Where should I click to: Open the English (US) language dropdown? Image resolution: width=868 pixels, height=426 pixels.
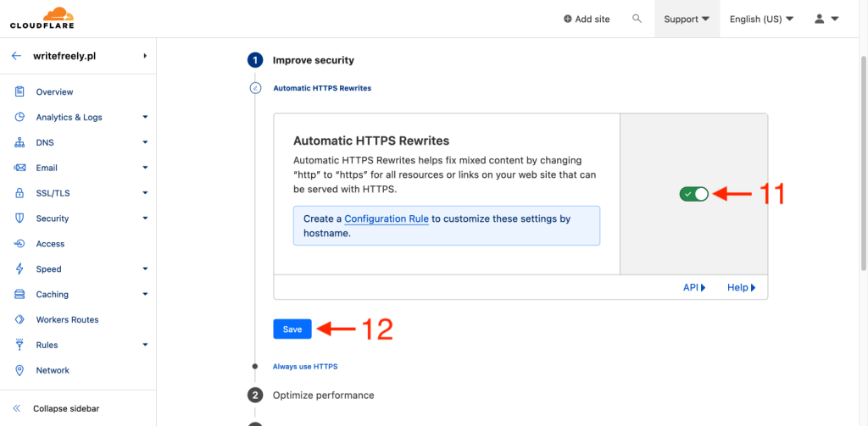pyautogui.click(x=761, y=19)
